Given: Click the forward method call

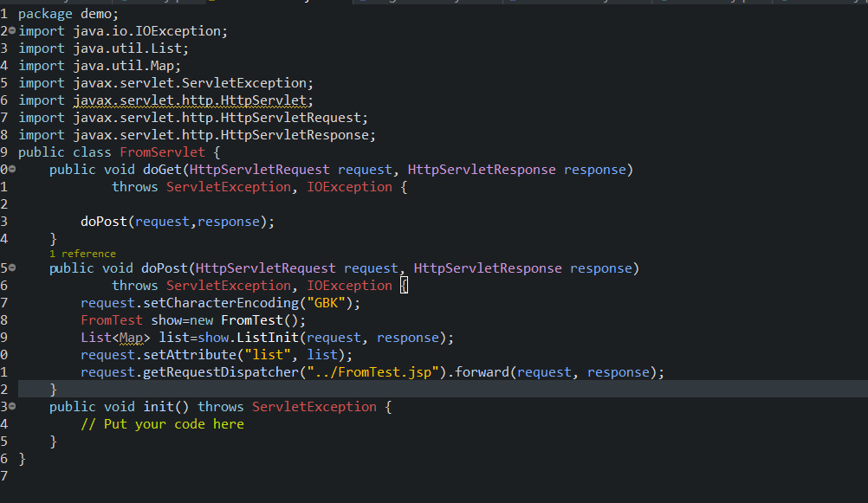Looking at the screenshot, I should 482,372.
